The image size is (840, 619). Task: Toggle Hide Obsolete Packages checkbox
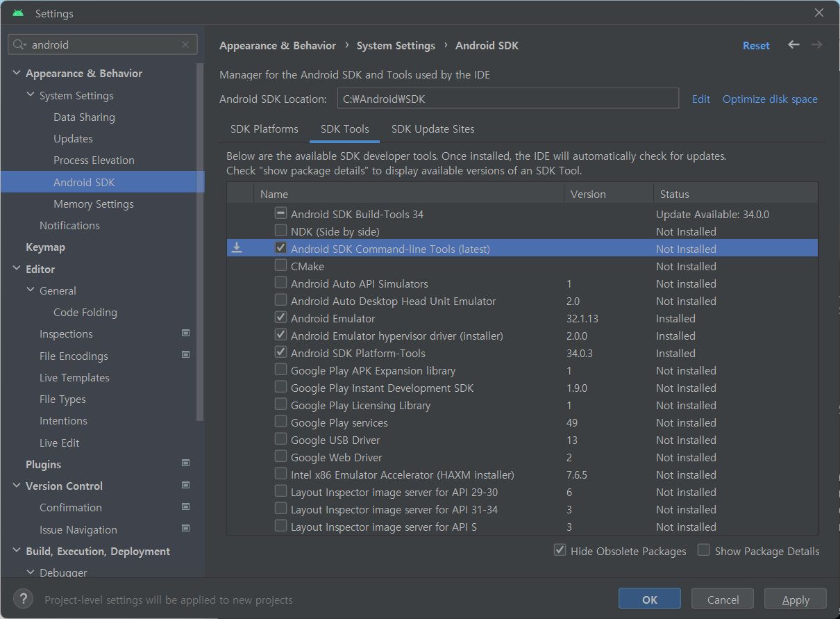coord(560,550)
